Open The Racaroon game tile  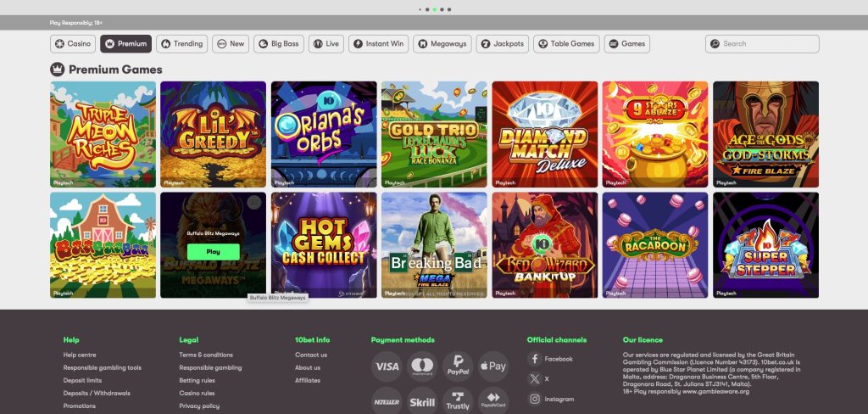pyautogui.click(x=655, y=245)
